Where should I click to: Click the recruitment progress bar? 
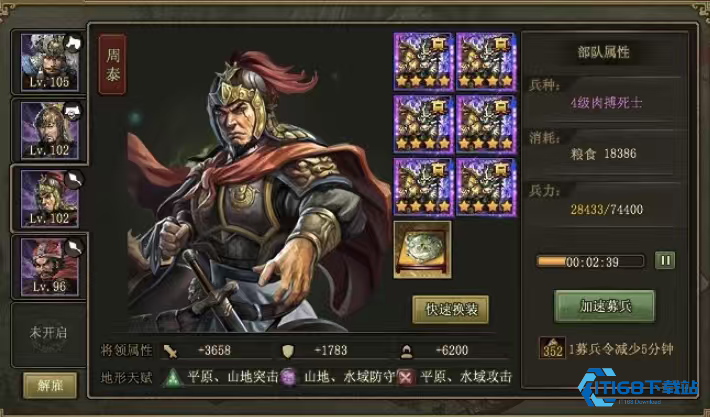click(x=590, y=261)
